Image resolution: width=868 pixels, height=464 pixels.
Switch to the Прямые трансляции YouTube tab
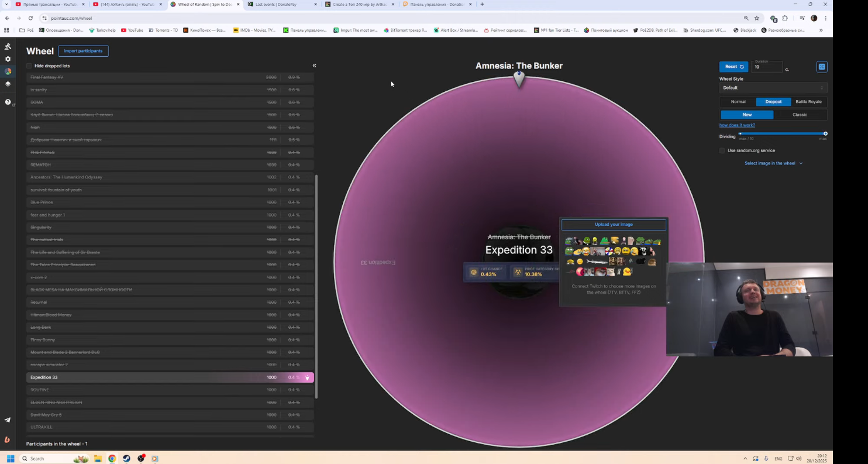pyautogui.click(x=51, y=4)
